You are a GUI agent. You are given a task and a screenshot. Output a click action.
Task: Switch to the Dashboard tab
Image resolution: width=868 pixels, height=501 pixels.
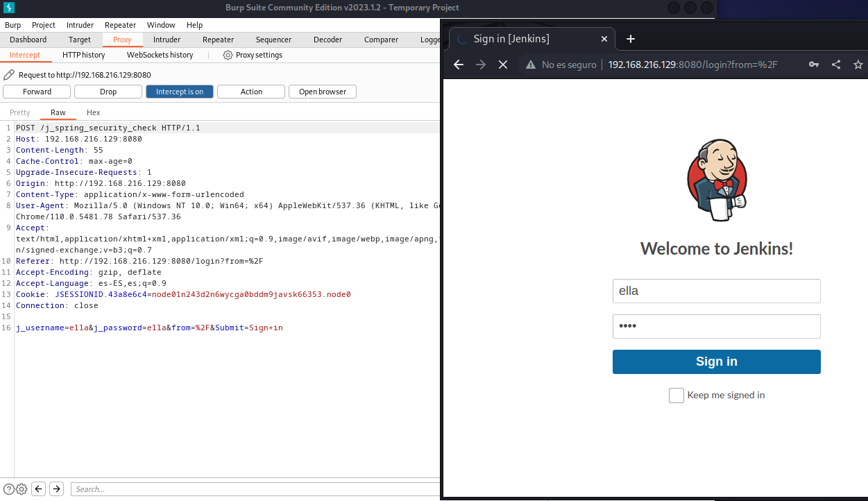28,40
